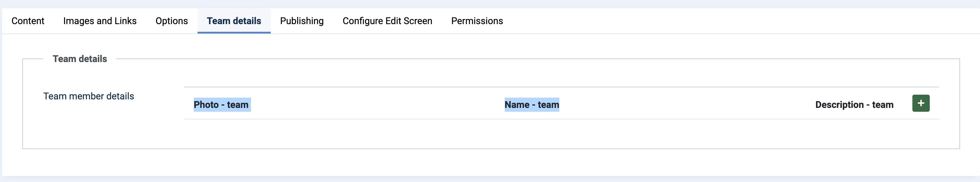
Task: Click the Team member details label
Action: (x=89, y=96)
